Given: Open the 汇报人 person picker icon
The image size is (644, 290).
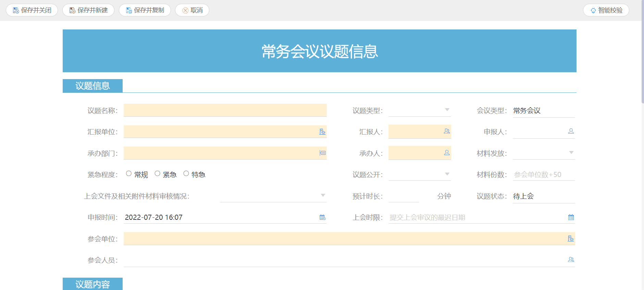Looking at the screenshot, I should 447,131.
